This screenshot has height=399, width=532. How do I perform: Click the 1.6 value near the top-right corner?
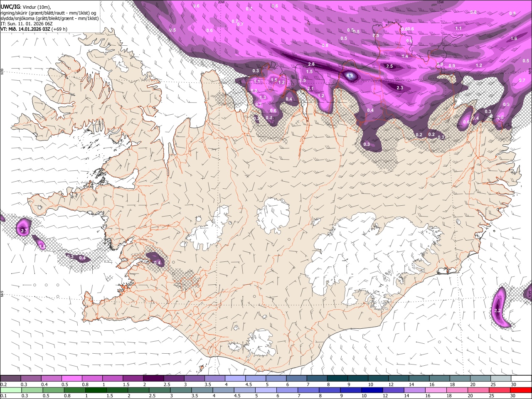pos(514,38)
